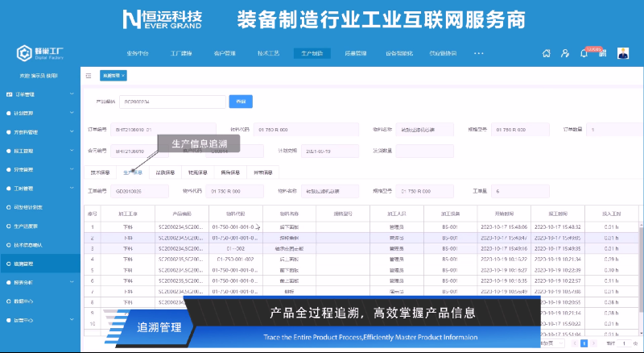The height and width of the screenshot is (353, 644).
Task: Open 工厂建模 in top navigation
Action: coord(181,53)
